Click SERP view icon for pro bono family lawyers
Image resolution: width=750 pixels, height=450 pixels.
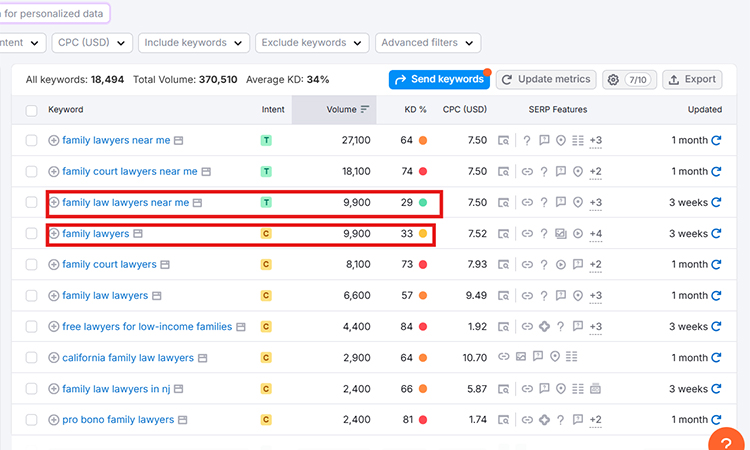505,420
